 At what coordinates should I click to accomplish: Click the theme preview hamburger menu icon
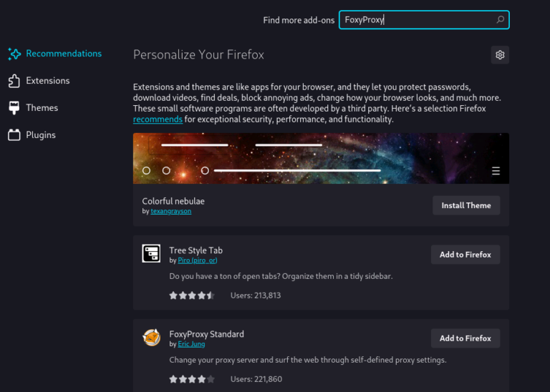click(x=496, y=171)
